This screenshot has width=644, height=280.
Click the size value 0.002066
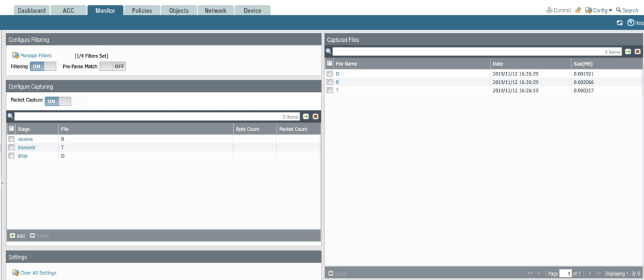pos(584,82)
